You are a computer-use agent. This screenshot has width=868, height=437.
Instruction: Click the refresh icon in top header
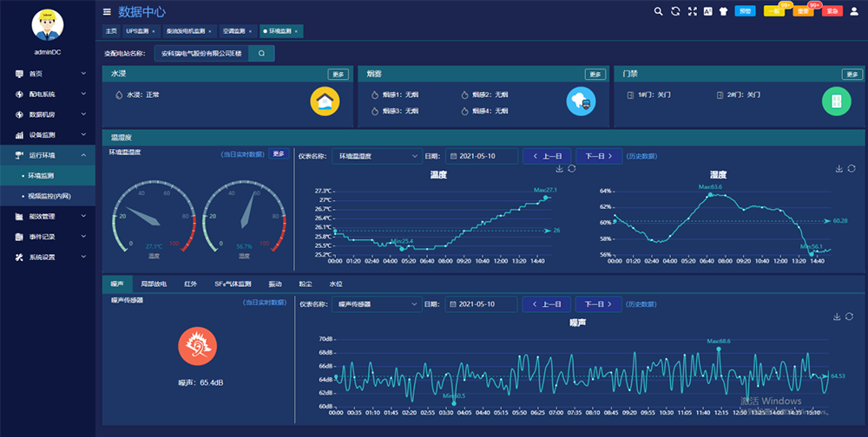click(675, 11)
